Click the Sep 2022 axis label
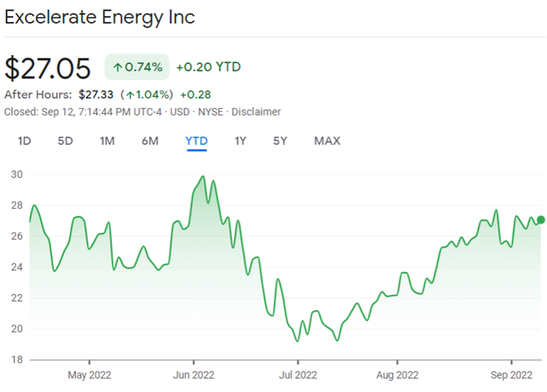 pyautogui.click(x=512, y=375)
